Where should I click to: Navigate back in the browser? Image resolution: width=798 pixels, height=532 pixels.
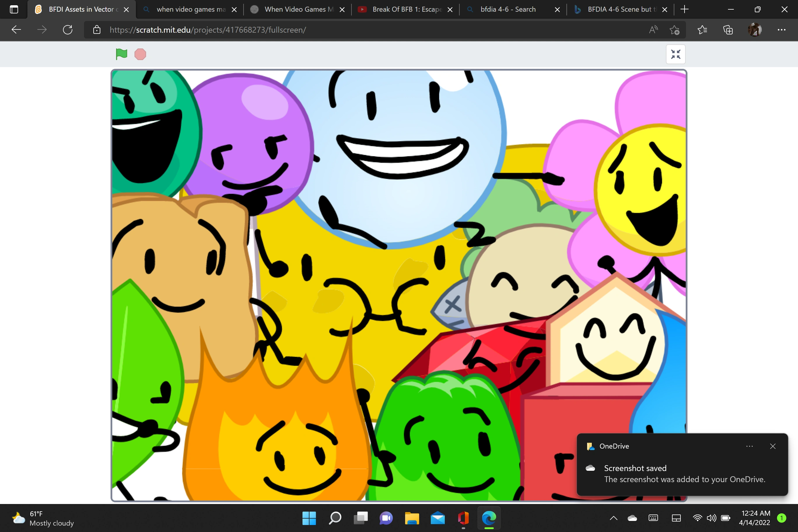click(16, 29)
